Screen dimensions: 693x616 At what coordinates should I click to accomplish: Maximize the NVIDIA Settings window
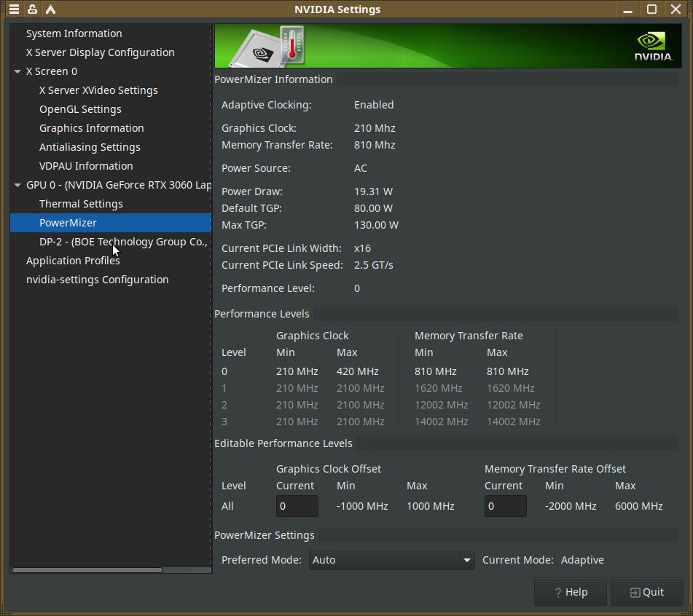[652, 9]
